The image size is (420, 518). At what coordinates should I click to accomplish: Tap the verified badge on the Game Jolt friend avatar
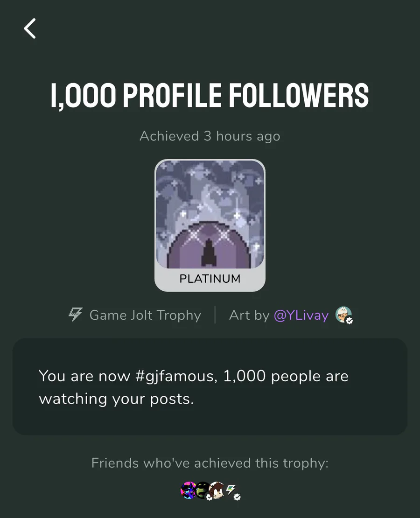tap(237, 497)
